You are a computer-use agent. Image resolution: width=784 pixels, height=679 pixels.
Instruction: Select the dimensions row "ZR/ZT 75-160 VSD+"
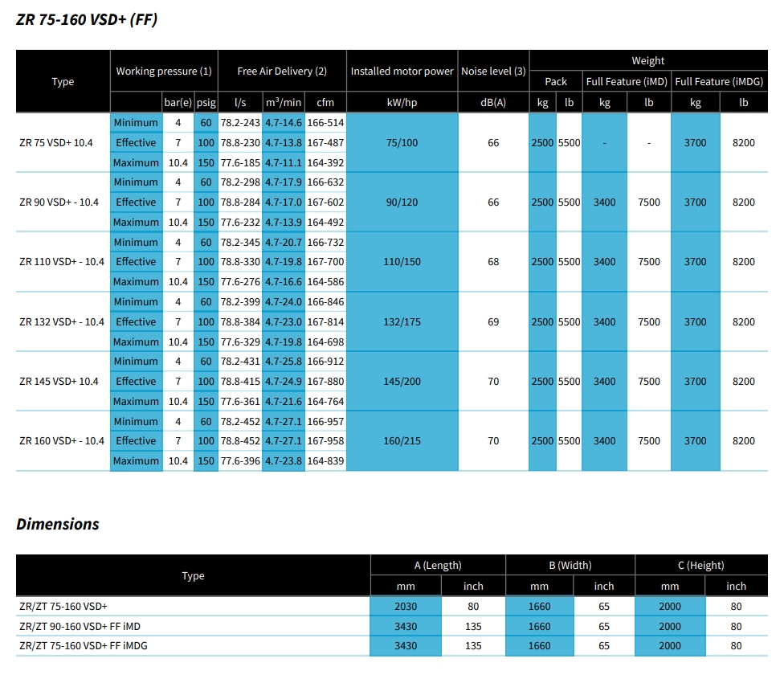tap(392, 606)
